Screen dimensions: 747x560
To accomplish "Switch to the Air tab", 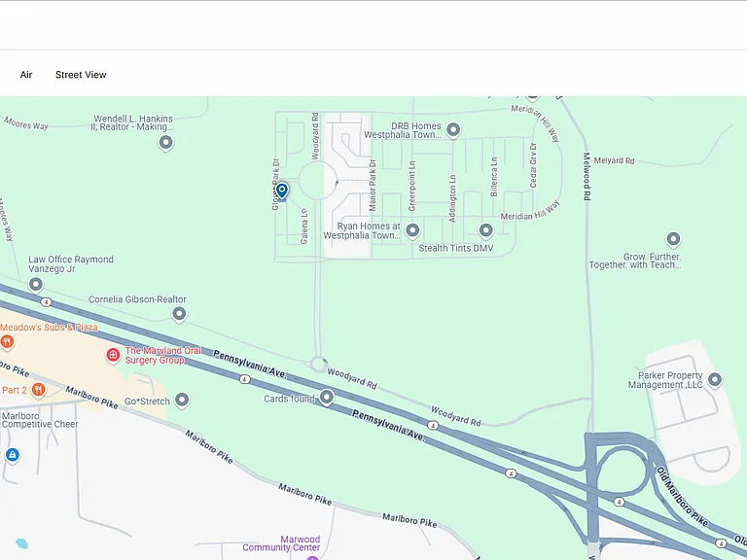I will (26, 75).
